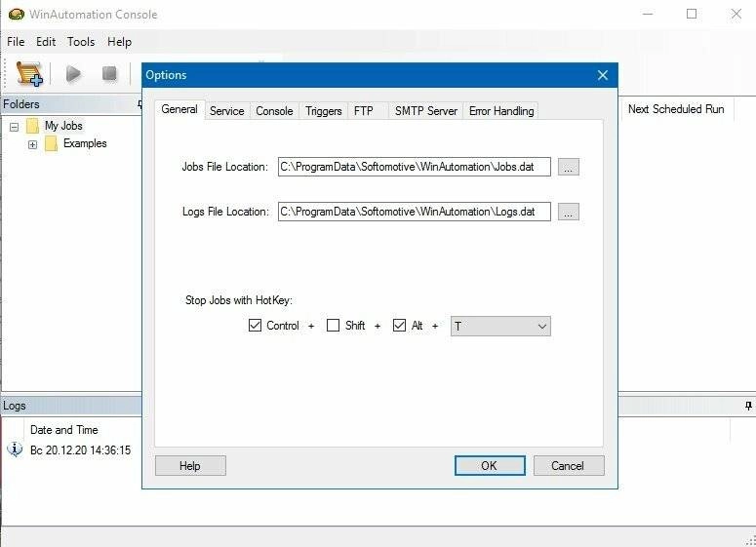Open the Tools menu

[x=81, y=42]
